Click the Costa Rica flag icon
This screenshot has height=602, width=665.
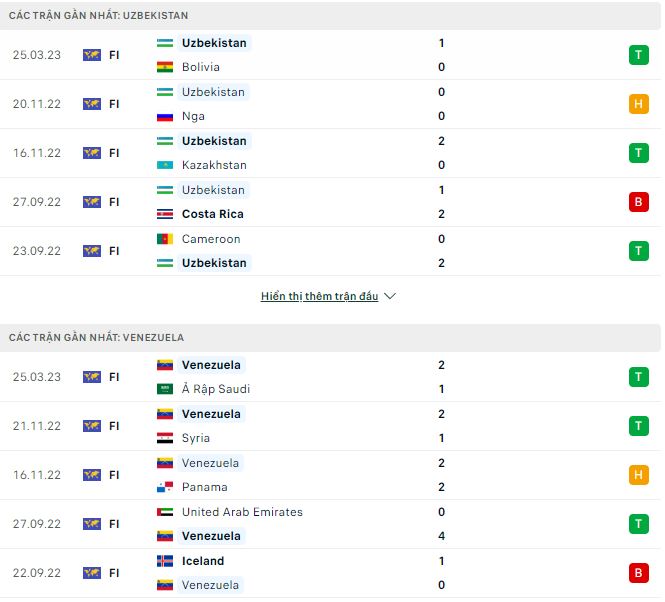(x=165, y=214)
